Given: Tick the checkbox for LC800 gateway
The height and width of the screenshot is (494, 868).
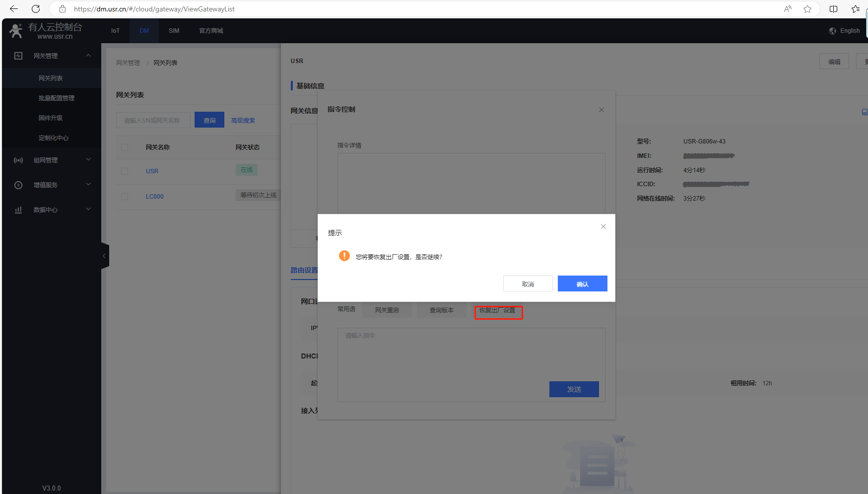Looking at the screenshot, I should [x=125, y=197].
